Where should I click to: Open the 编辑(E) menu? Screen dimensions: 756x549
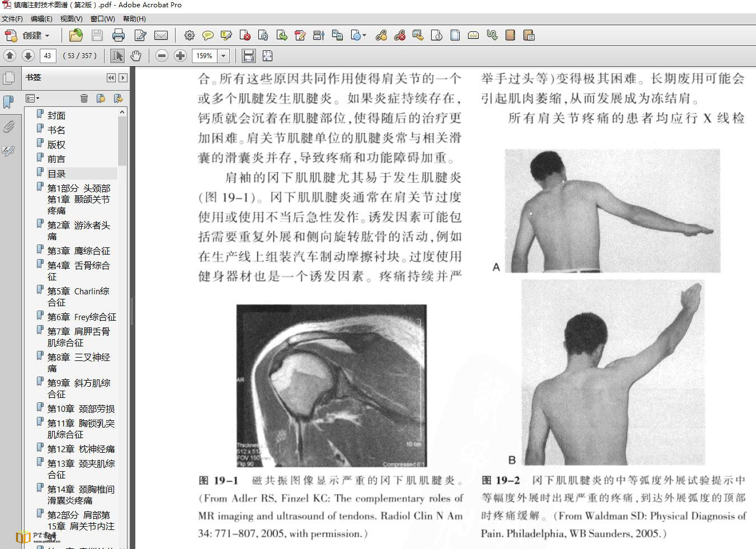41,19
